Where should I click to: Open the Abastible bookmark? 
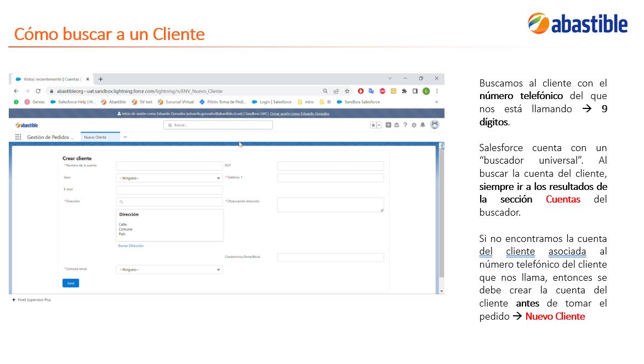point(114,102)
